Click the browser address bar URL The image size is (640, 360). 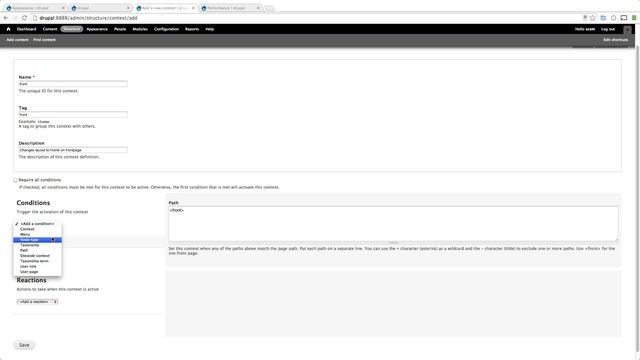[x=88, y=18]
